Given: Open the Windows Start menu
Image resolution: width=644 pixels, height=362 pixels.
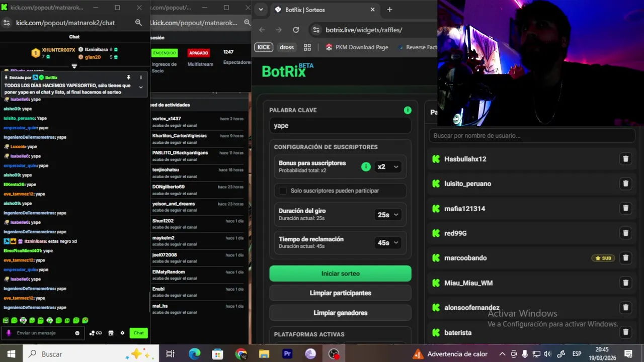Looking at the screenshot, I should click(x=11, y=354).
